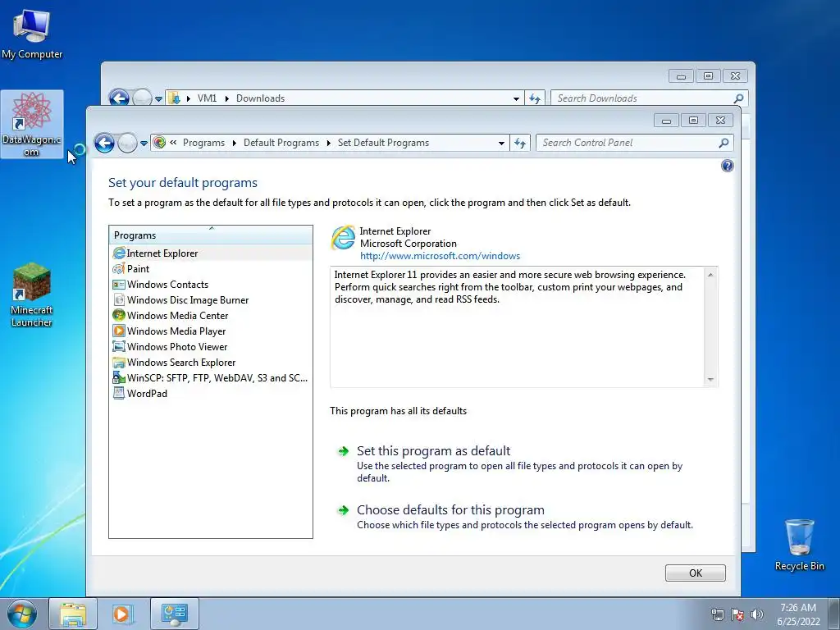
Task: Open the Windows Start menu
Action: 22,614
